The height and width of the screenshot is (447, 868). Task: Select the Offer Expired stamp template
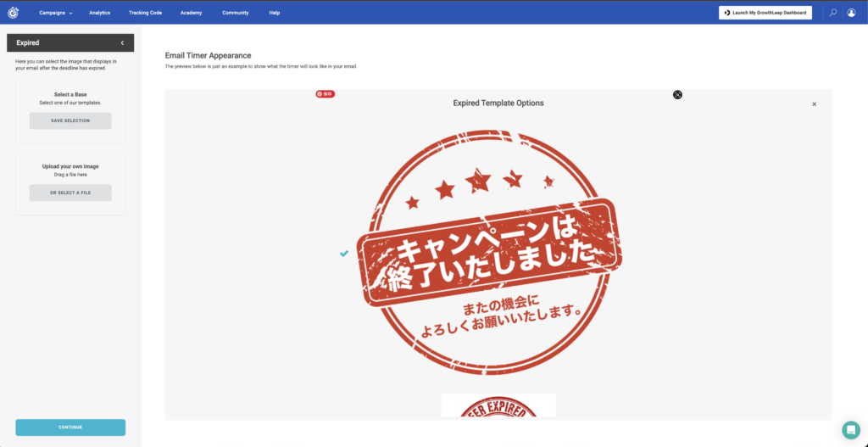pos(498,405)
